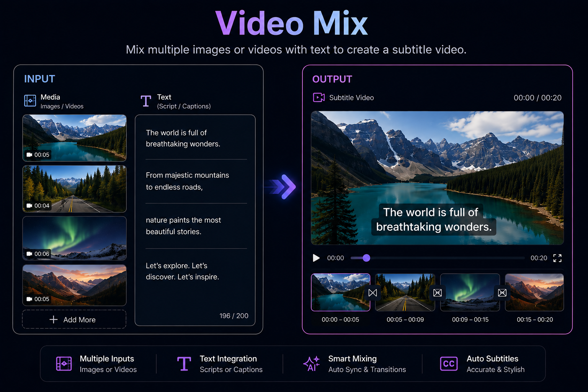The height and width of the screenshot is (392, 588).
Task: Click the Smart Mixing AI sparkle icon
Action: [312, 364]
